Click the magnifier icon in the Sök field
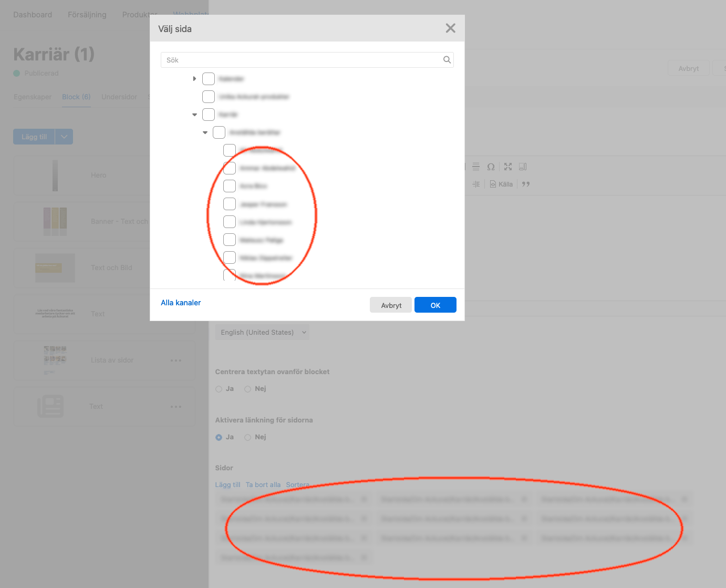The image size is (726, 588). point(447,60)
